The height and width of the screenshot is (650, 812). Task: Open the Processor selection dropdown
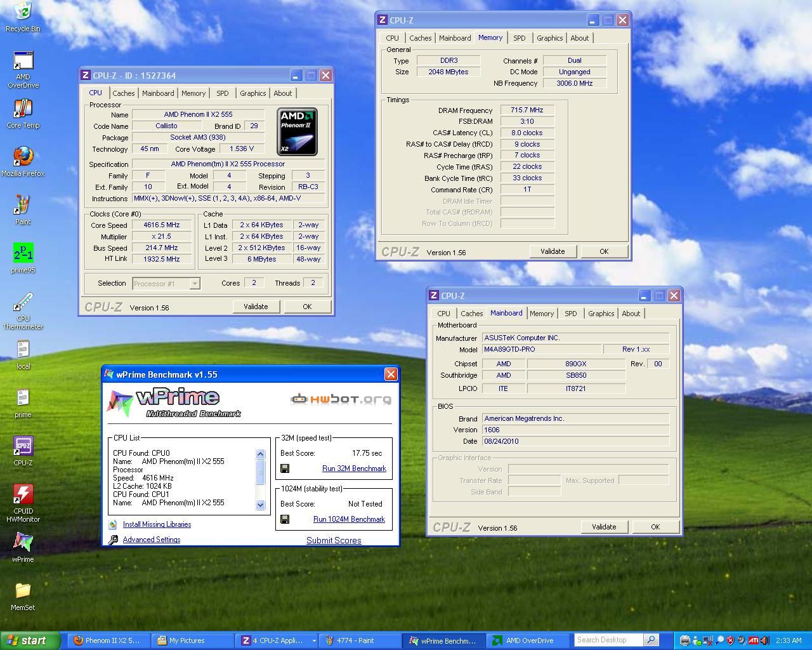(x=195, y=284)
